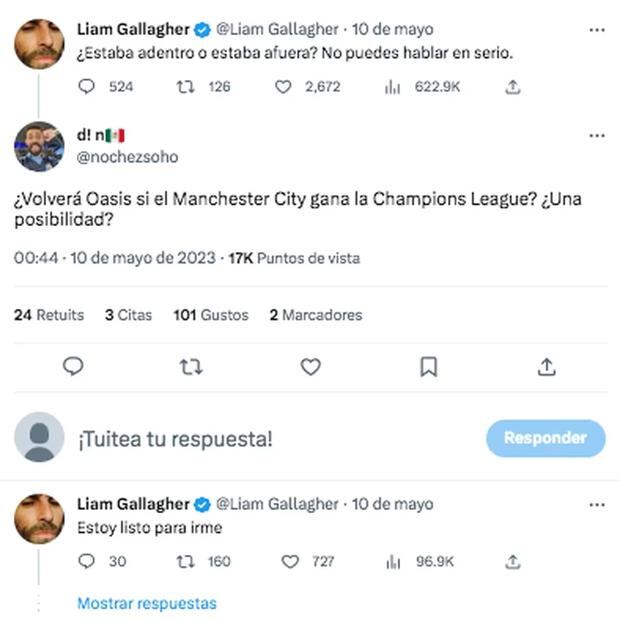Viewport: 620px width, 620px height.
Task: Open the 3 Citas quotes list
Action: tap(128, 315)
